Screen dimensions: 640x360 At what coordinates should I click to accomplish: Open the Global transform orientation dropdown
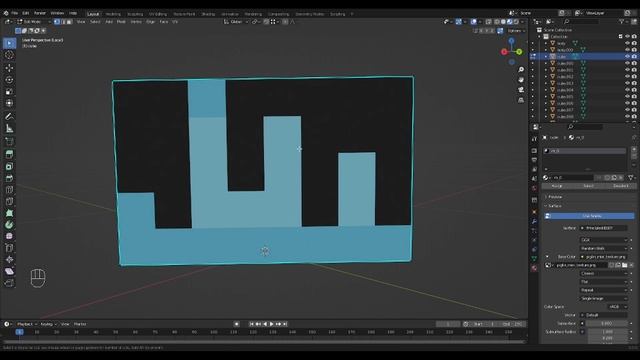tap(236, 22)
